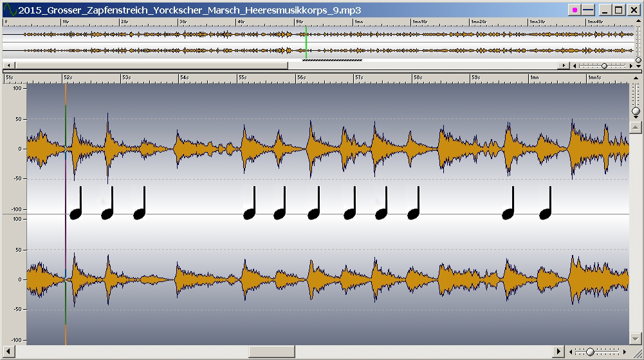Click right arrow of bottom zoom slider
The width and height of the screenshot is (644, 360).
[625, 352]
